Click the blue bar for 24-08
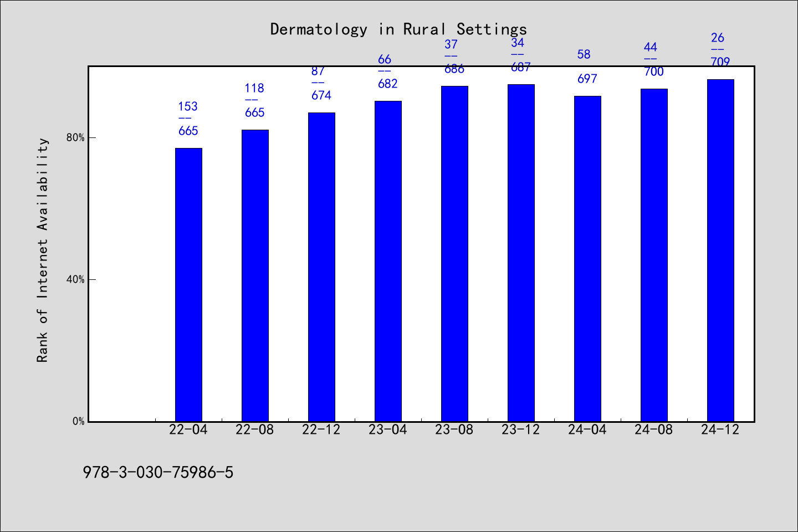The height and width of the screenshot is (532, 798). tap(654, 255)
